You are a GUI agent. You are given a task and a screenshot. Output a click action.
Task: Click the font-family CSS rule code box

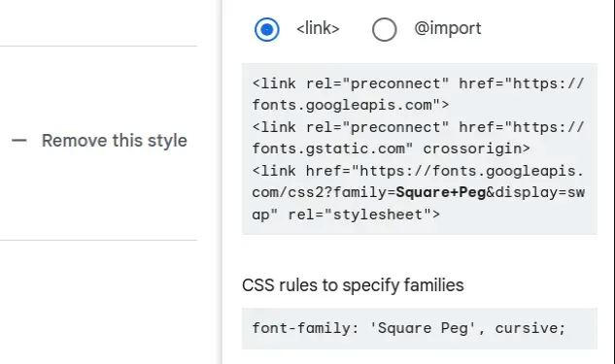[420, 328]
